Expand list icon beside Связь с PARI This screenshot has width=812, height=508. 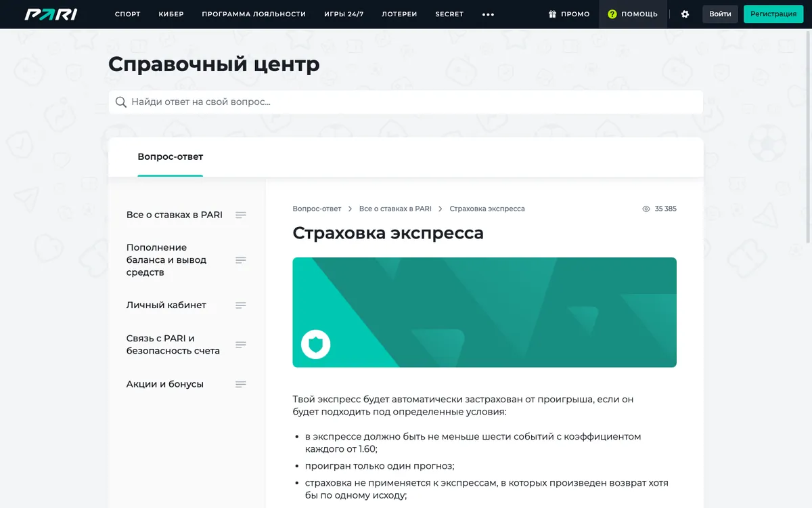[x=241, y=345]
